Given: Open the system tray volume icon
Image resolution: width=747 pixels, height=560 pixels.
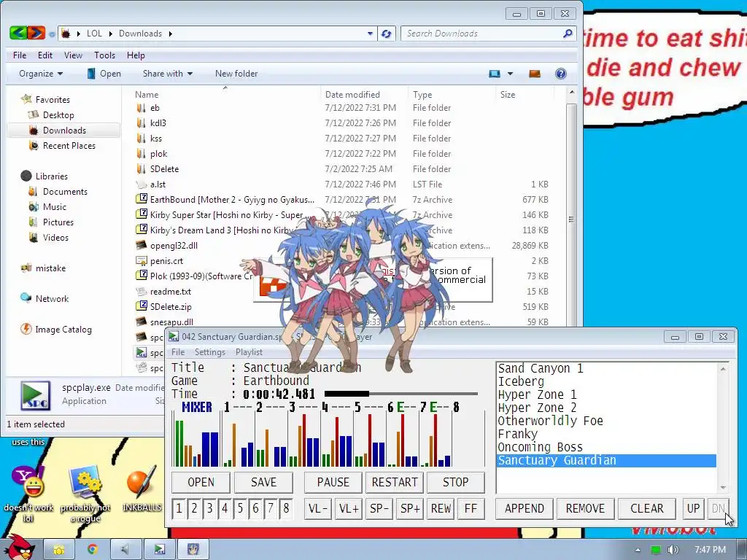Looking at the screenshot, I should (x=673, y=550).
